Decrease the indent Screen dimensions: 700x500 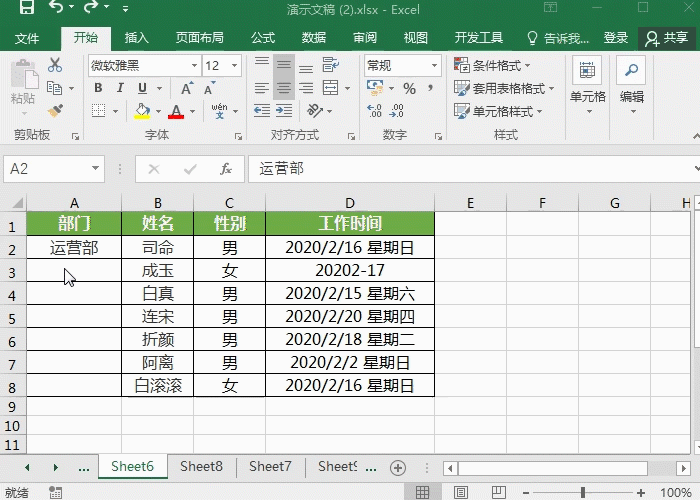(262, 110)
